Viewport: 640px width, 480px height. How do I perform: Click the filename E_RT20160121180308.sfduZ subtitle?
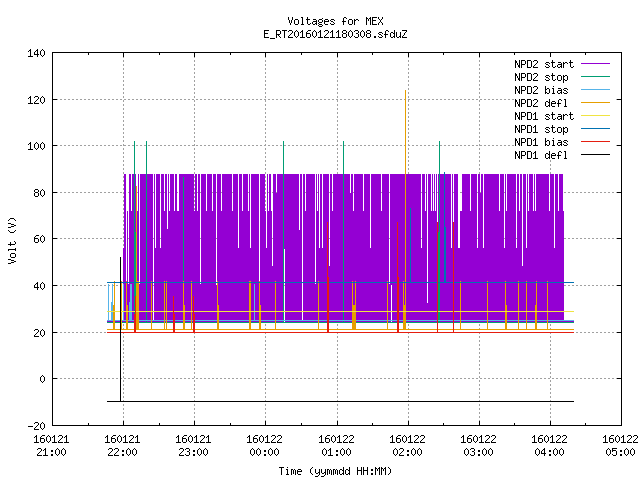pyautogui.click(x=335, y=34)
